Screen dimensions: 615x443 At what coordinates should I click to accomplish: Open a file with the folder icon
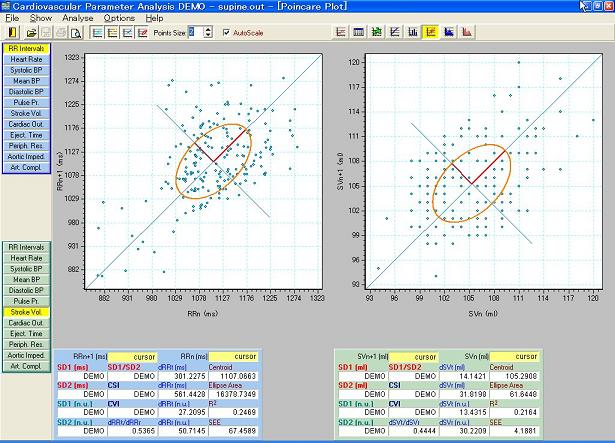[31, 33]
